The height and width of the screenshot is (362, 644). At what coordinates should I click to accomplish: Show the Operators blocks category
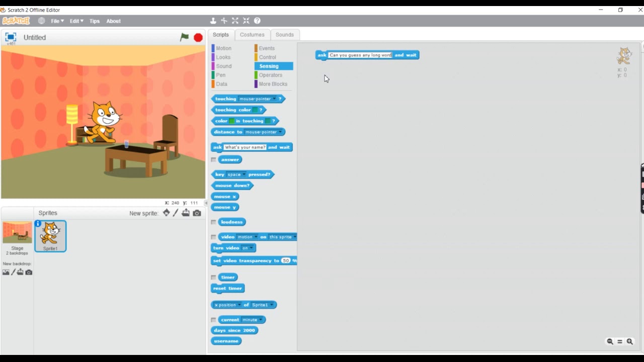(x=270, y=75)
